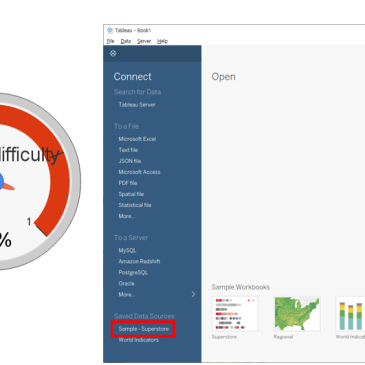The width and height of the screenshot is (365, 365).
Task: Connect to Microsoft Excel file
Action: click(137, 139)
